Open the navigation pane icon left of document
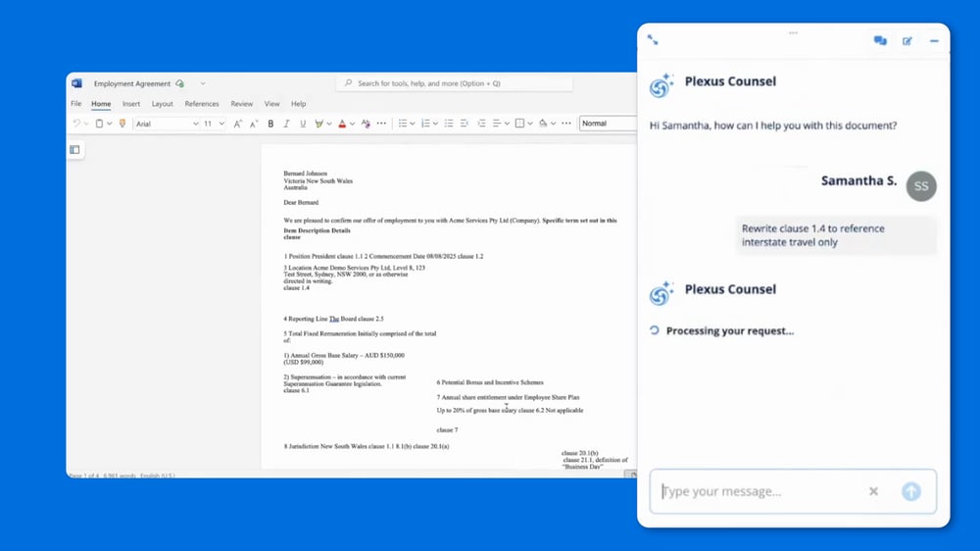The image size is (980, 551). point(74,150)
